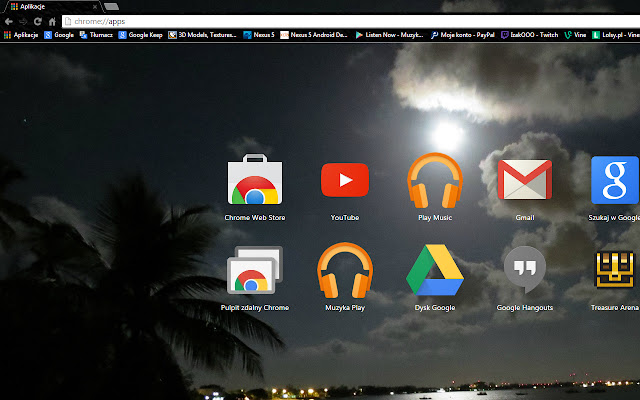Open the Google Keep bookmark
This screenshot has height=400, width=640.
140,35
